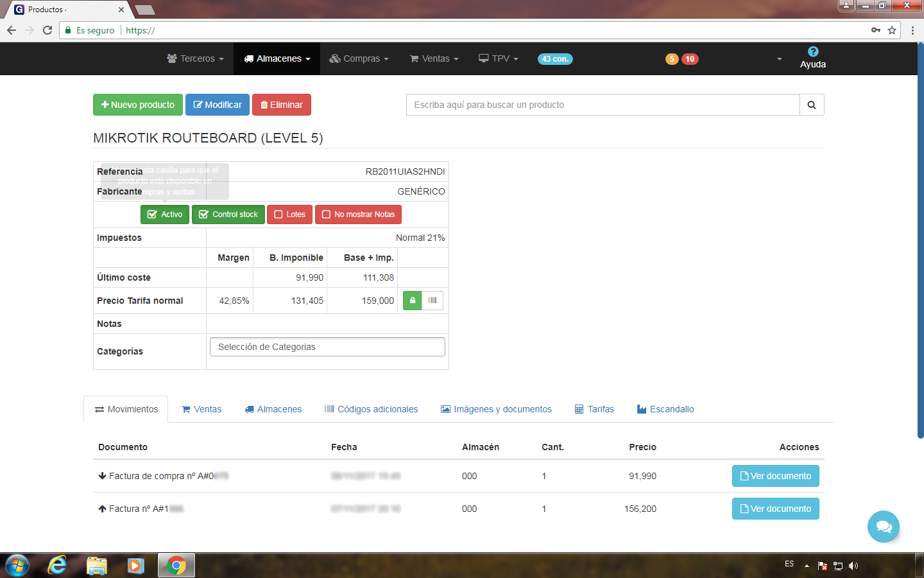This screenshot has height=578, width=924.
Task: Expand the Terceros dropdown menu
Action: coord(196,59)
